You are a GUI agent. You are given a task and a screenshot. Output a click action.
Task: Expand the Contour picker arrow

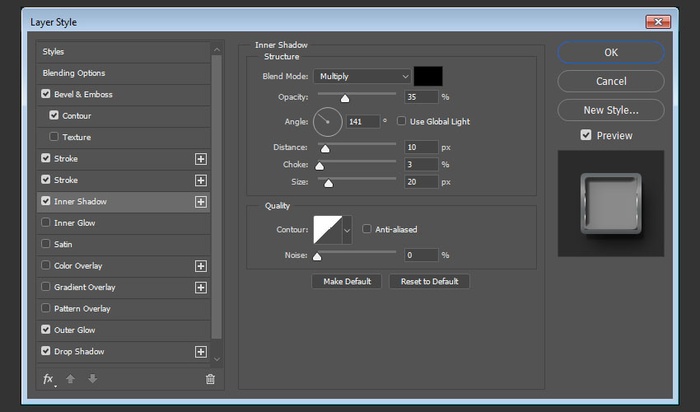pyautogui.click(x=348, y=230)
